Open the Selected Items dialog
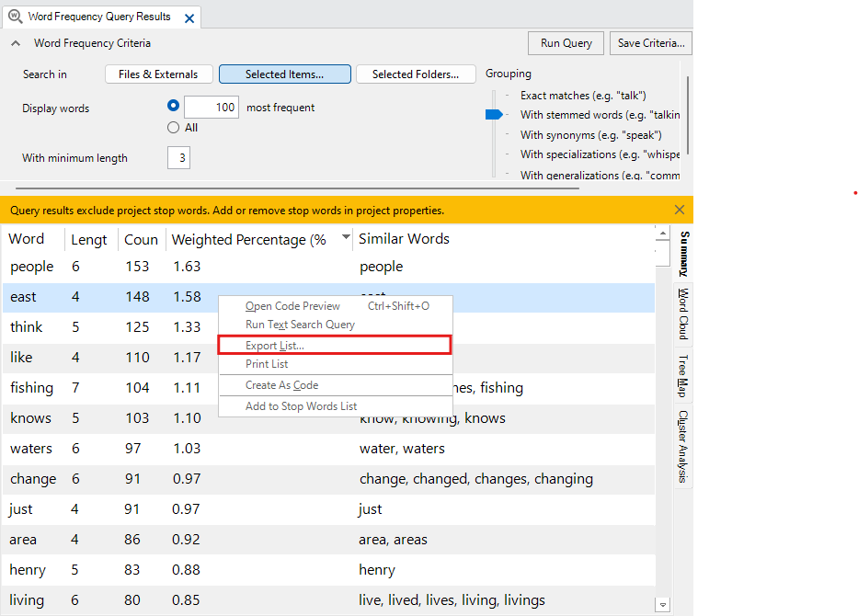The width and height of the screenshot is (858, 616). pyautogui.click(x=284, y=74)
